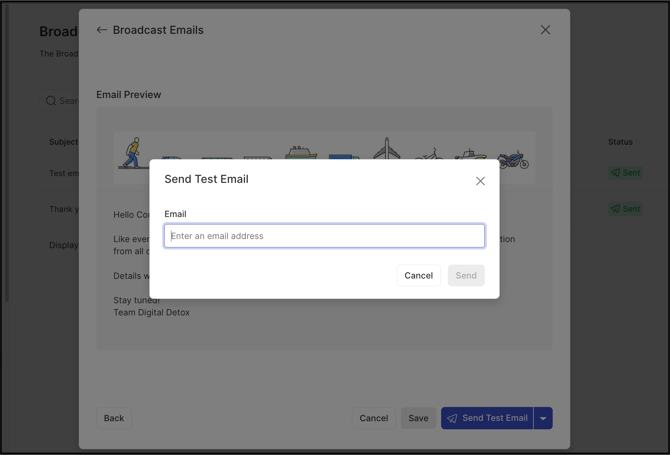Click the bicycle icon in the email banner
This screenshot has width=670, height=455.
[x=429, y=155]
